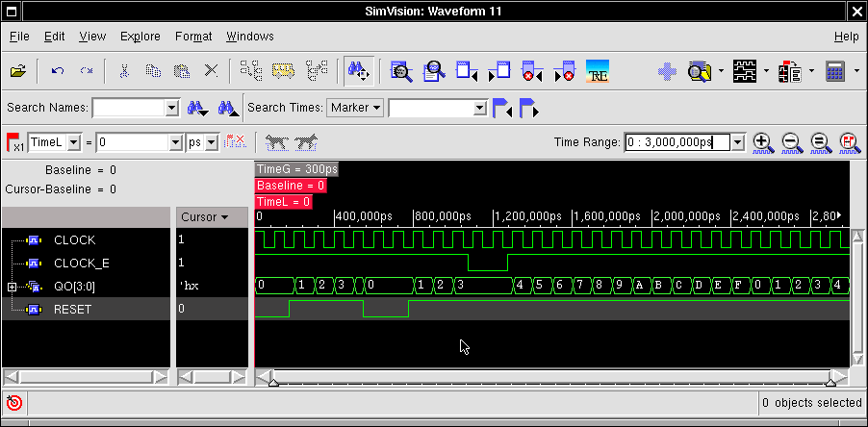Click the black waveform window icon
The height and width of the screenshot is (427, 868).
tap(745, 71)
